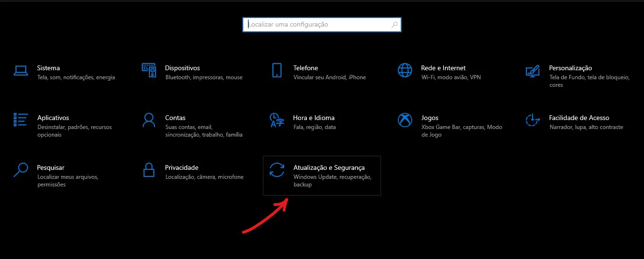Open the Rede e Internet globe icon
644x259 pixels.
coord(405,70)
